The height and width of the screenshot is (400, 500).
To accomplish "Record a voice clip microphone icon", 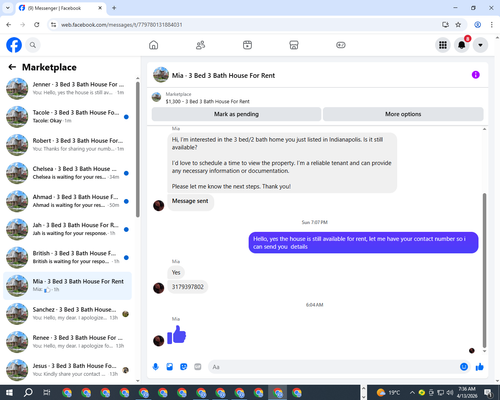I will click(x=156, y=367).
